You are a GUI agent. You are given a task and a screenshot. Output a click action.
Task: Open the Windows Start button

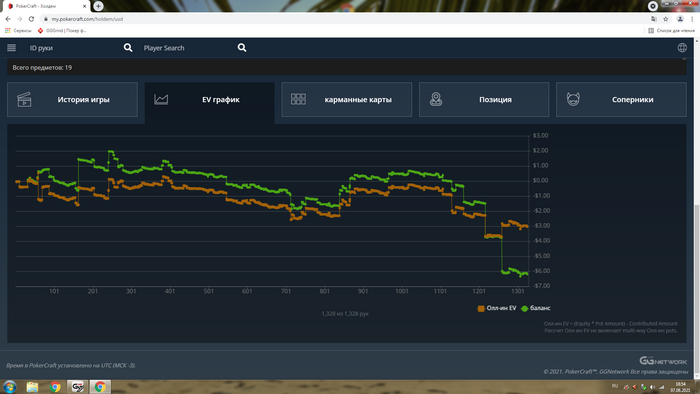click(x=9, y=386)
